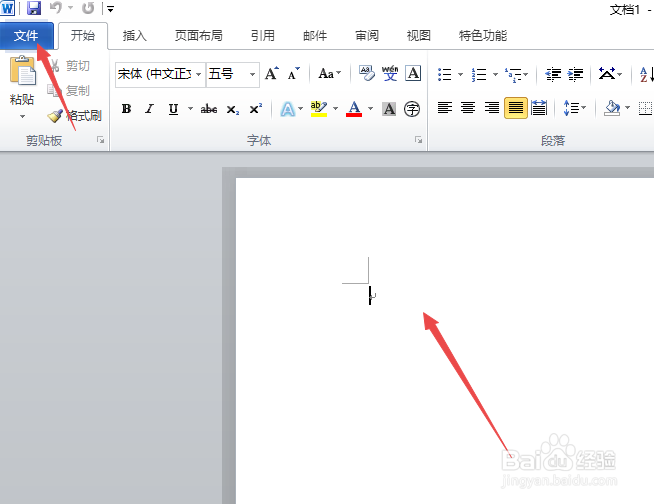Click the Increase Indent icon
Image resolution: width=654 pixels, height=504 pixels.
coord(576,74)
